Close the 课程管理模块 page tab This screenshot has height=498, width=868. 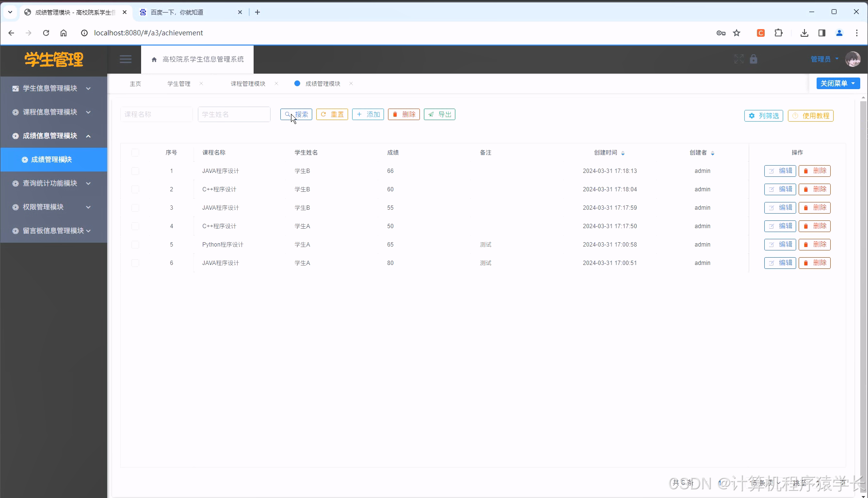point(276,83)
